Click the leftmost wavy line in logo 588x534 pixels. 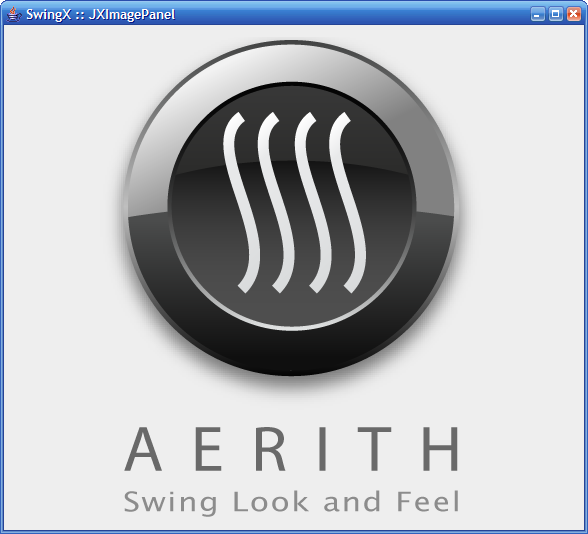(239, 202)
